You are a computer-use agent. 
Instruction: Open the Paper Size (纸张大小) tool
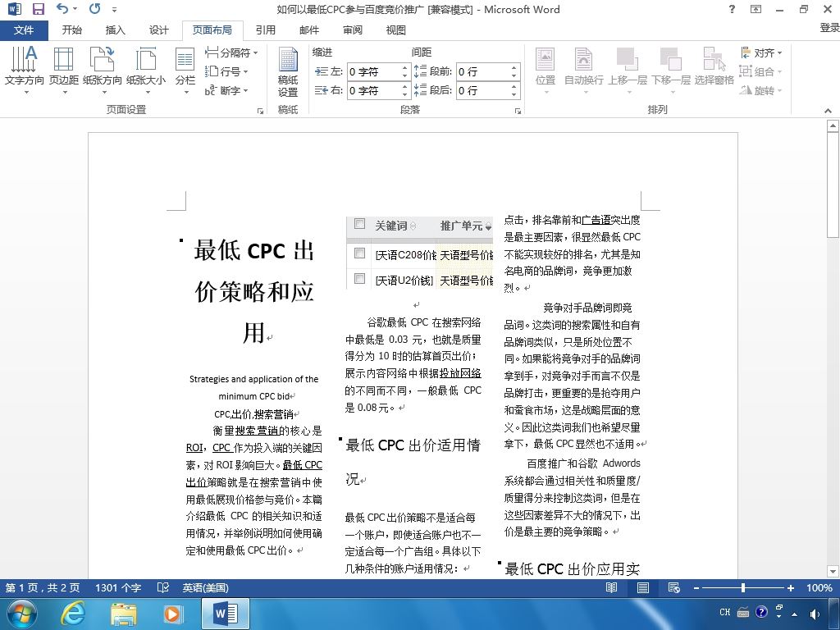click(x=146, y=71)
